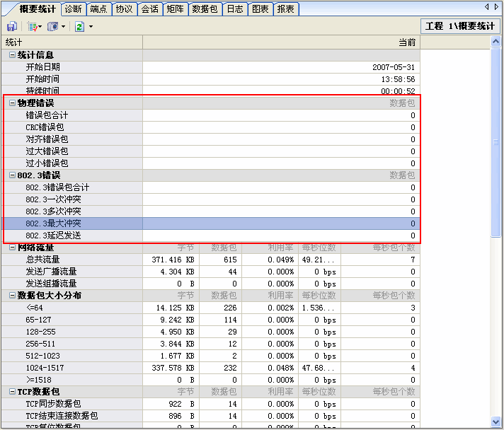Click the camera snapshot icon

click(x=52, y=26)
